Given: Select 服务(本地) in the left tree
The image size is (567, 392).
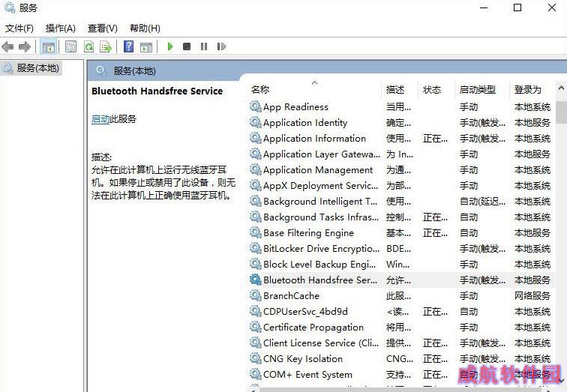Looking at the screenshot, I should click(37, 68).
